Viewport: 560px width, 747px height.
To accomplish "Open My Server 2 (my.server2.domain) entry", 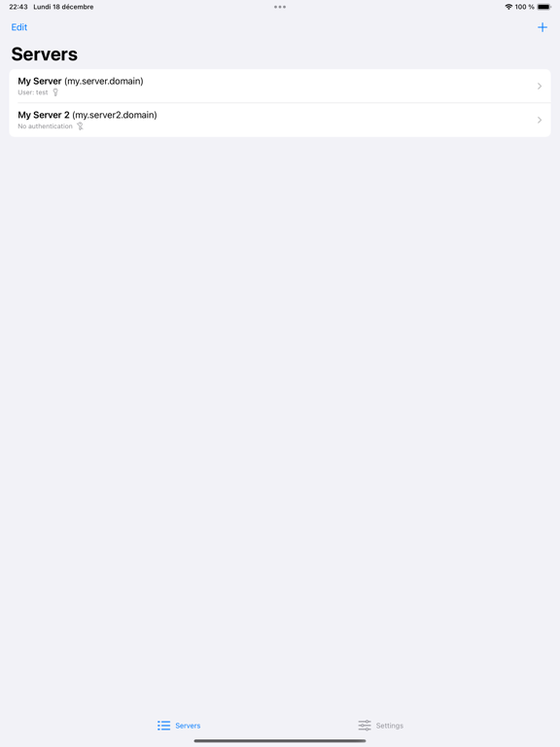I will click(280, 120).
